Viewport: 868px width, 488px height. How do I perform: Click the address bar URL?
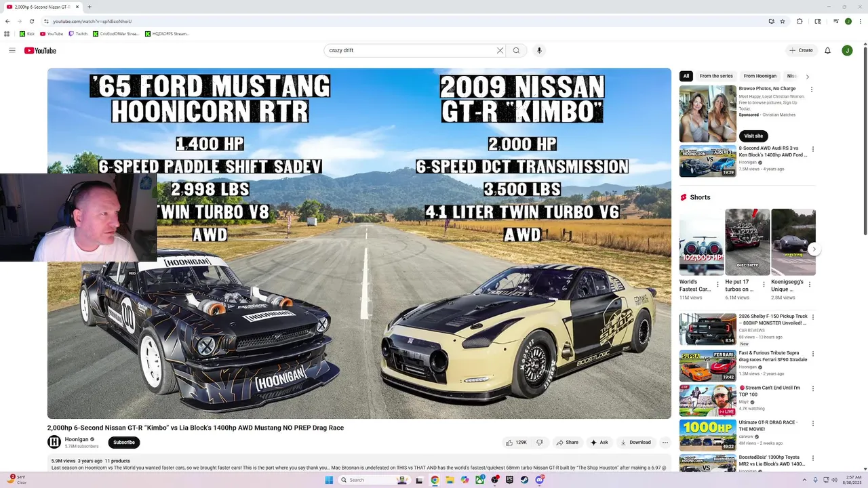92,21
